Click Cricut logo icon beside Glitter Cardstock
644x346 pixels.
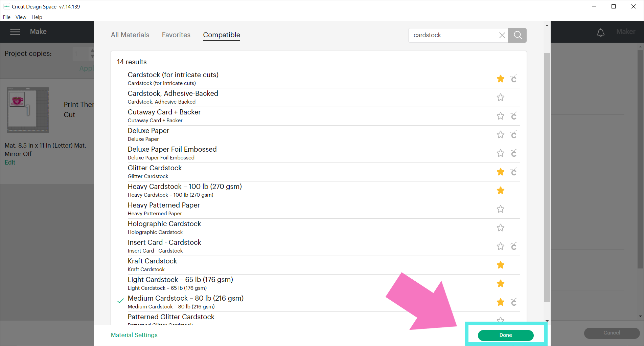513,172
